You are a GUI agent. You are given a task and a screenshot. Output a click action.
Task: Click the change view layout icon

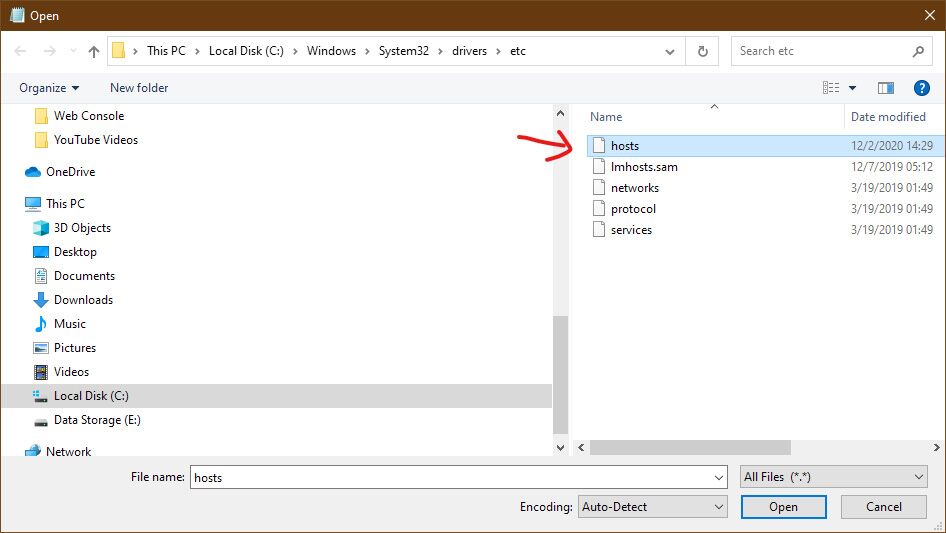click(831, 88)
